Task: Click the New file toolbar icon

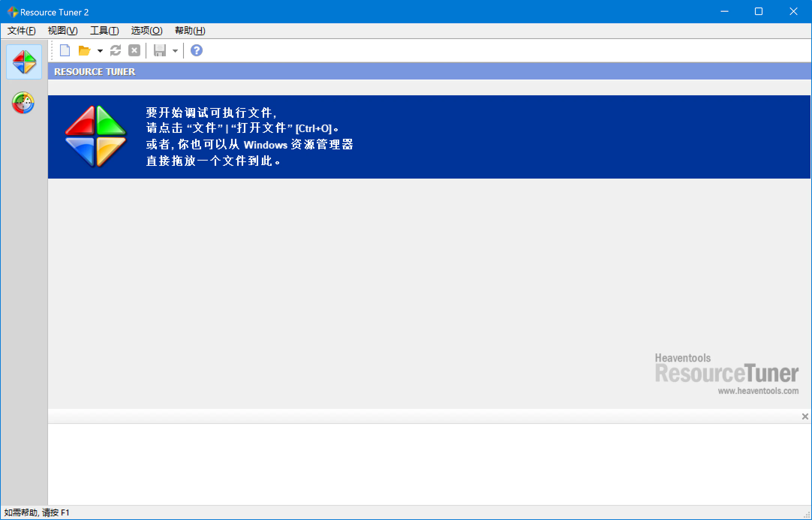Action: [65, 50]
